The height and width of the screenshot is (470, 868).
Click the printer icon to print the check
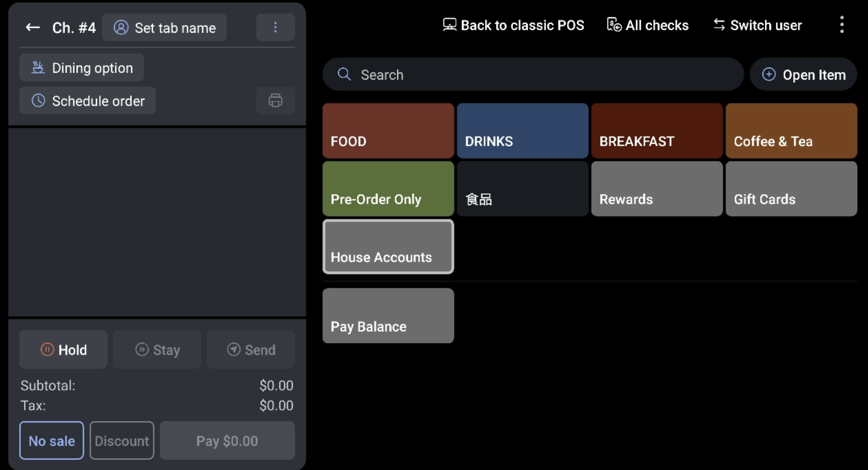coord(275,101)
